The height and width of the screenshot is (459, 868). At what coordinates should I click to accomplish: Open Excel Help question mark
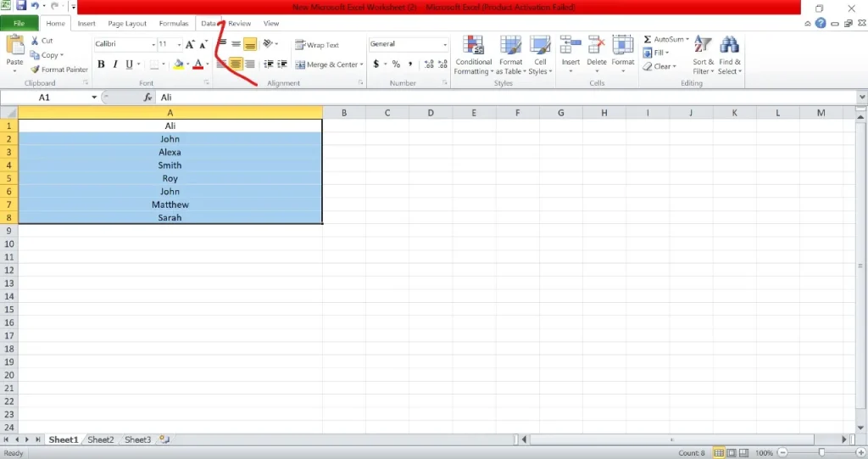(x=821, y=23)
